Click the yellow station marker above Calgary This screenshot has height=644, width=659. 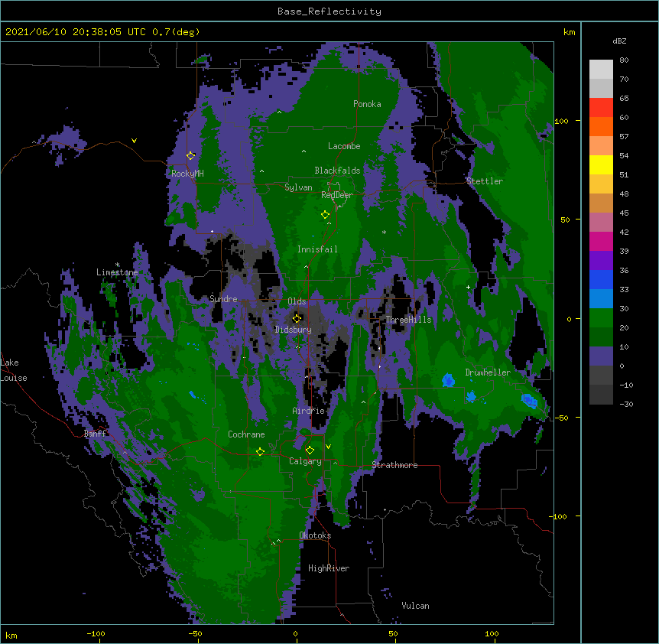(x=310, y=450)
